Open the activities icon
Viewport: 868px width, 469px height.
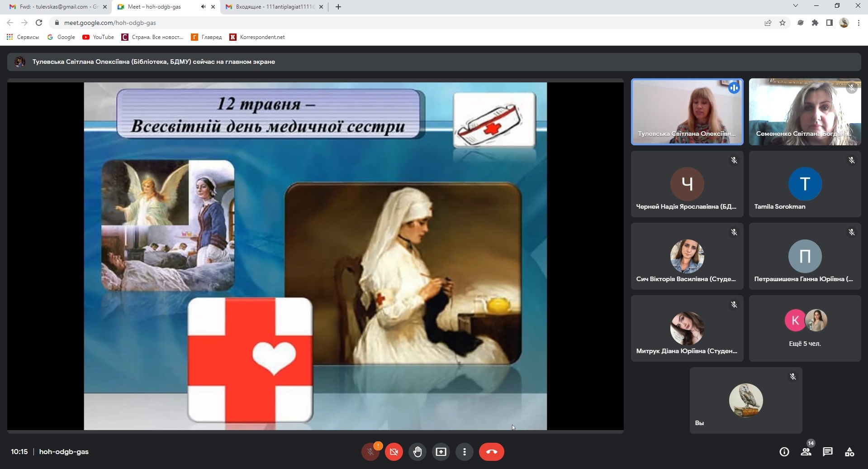pos(849,452)
